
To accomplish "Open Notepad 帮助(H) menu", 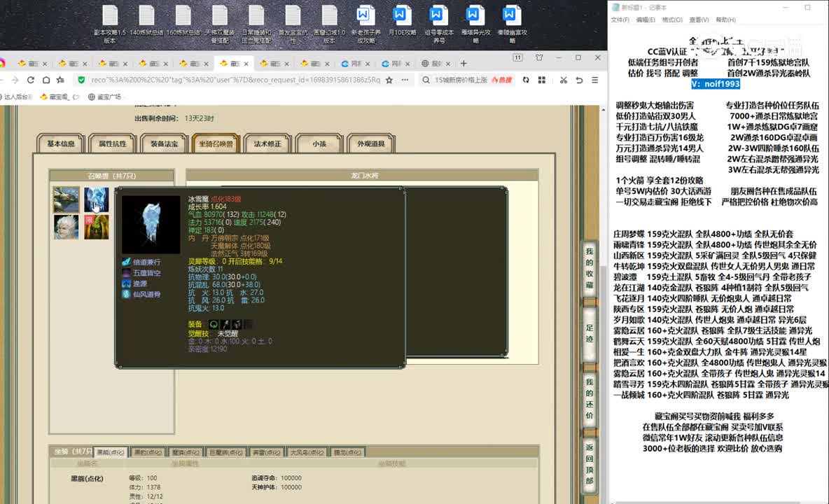I will pyautogui.click(x=725, y=20).
